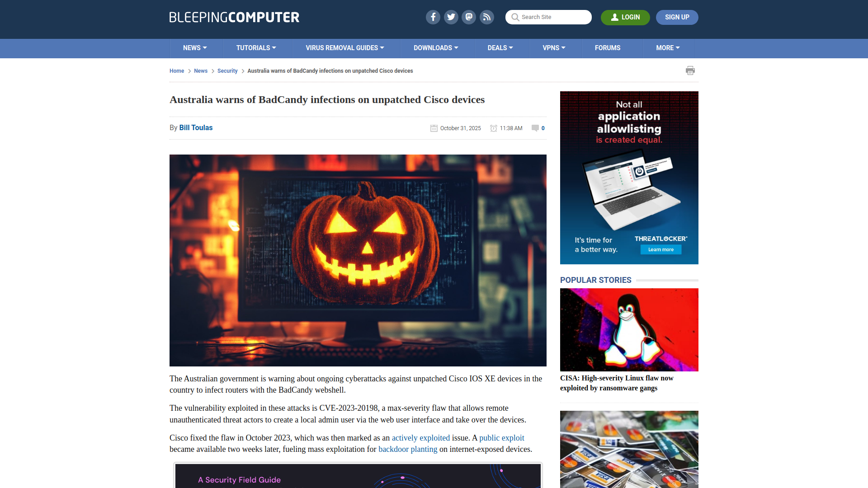The height and width of the screenshot is (488, 868).
Task: Open the RSS feed icon
Action: click(487, 17)
